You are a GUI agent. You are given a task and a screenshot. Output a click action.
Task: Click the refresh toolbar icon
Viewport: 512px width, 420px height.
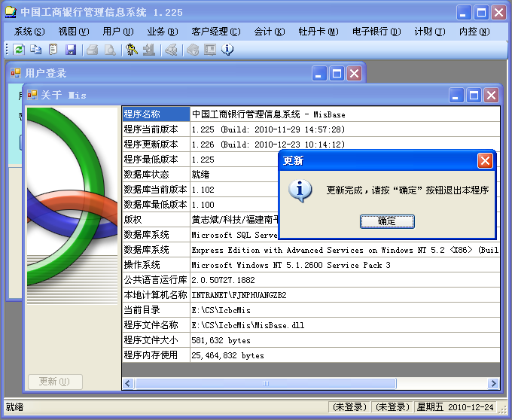(19, 50)
